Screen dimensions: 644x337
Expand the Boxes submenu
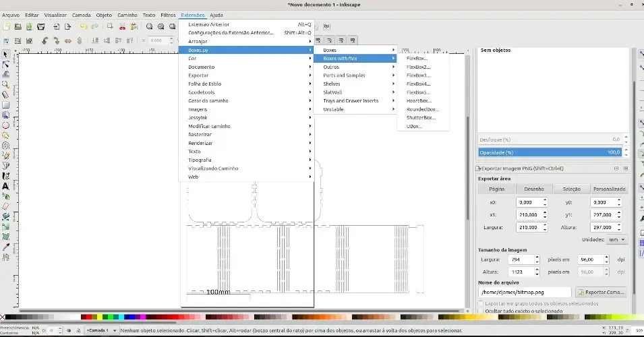[x=355, y=50]
